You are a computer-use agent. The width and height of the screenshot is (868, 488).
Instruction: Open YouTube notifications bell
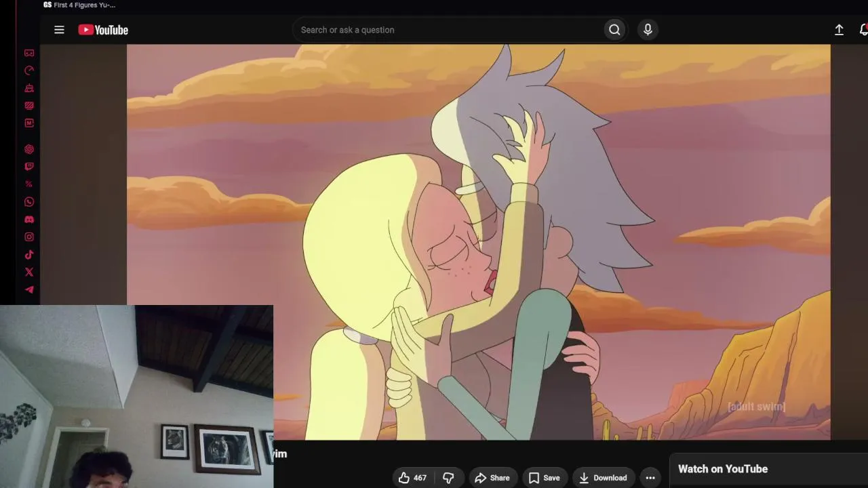pos(863,30)
